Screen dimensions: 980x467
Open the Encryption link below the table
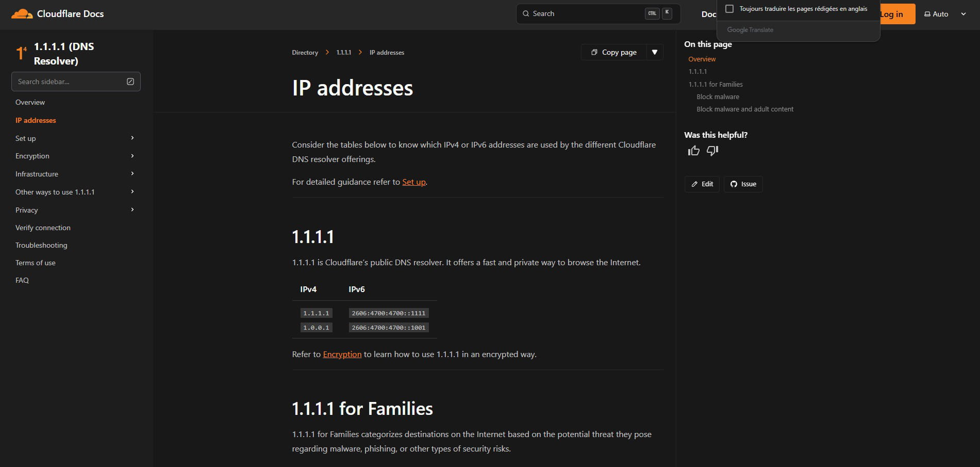(x=342, y=355)
